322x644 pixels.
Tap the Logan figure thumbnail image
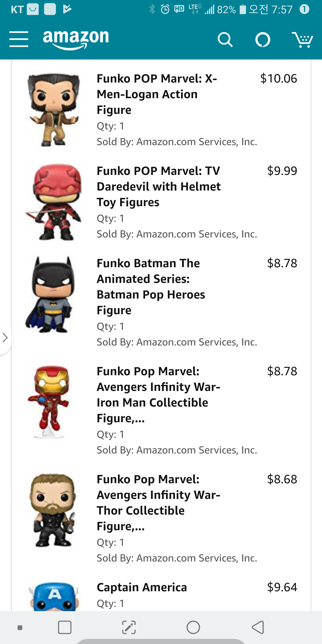coord(53,110)
